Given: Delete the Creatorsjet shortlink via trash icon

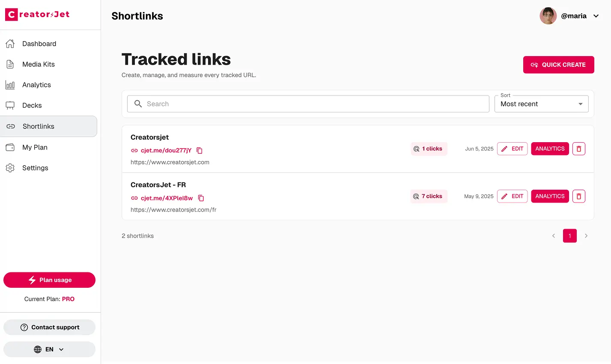Looking at the screenshot, I should point(578,149).
